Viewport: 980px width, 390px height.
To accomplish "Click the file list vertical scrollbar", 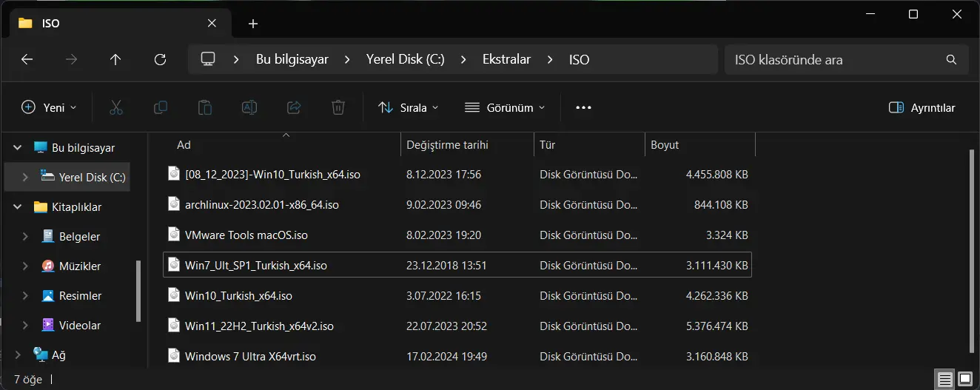I will pos(972,250).
